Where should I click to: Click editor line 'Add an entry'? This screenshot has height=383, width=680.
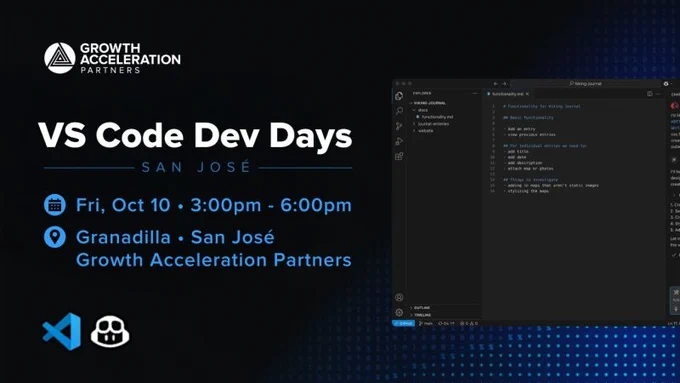tap(520, 129)
